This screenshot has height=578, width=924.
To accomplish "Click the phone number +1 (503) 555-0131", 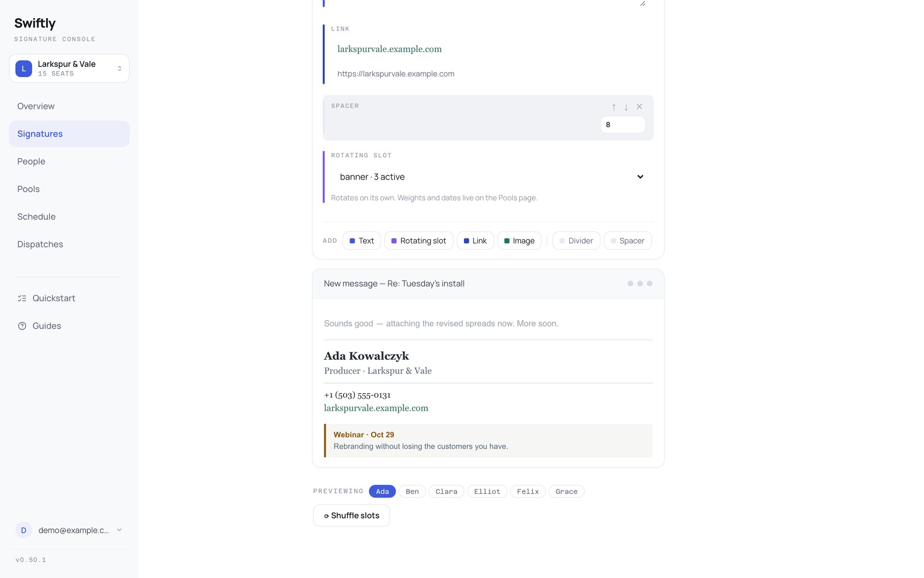I will pos(357,395).
